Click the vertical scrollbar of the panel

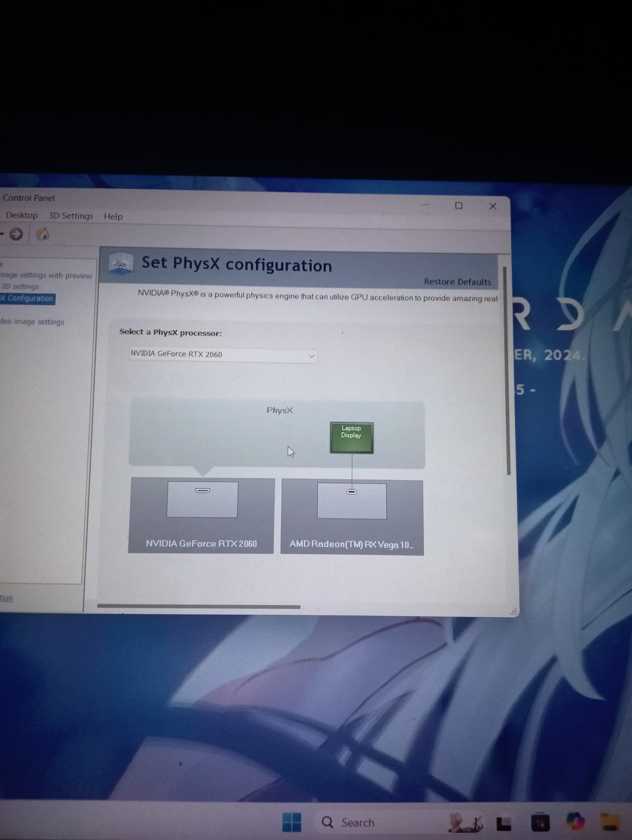pos(507,370)
